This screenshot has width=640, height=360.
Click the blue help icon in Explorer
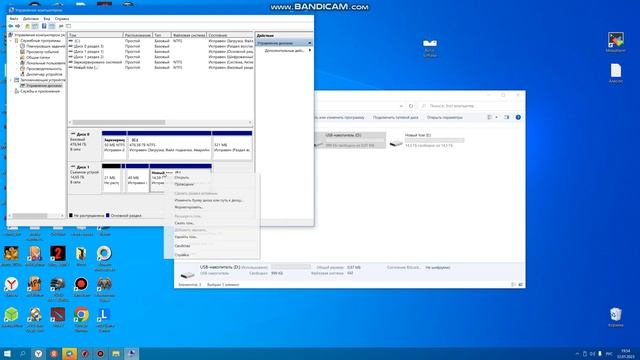pos(518,118)
